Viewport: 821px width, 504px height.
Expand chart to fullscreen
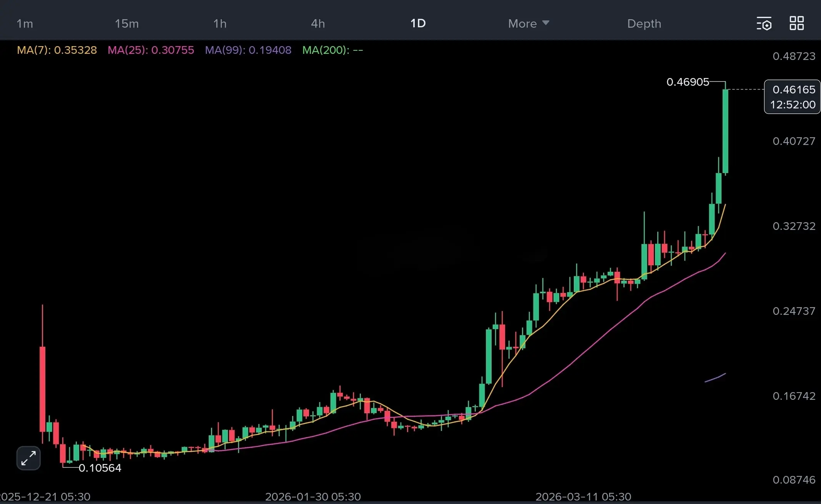(28, 458)
